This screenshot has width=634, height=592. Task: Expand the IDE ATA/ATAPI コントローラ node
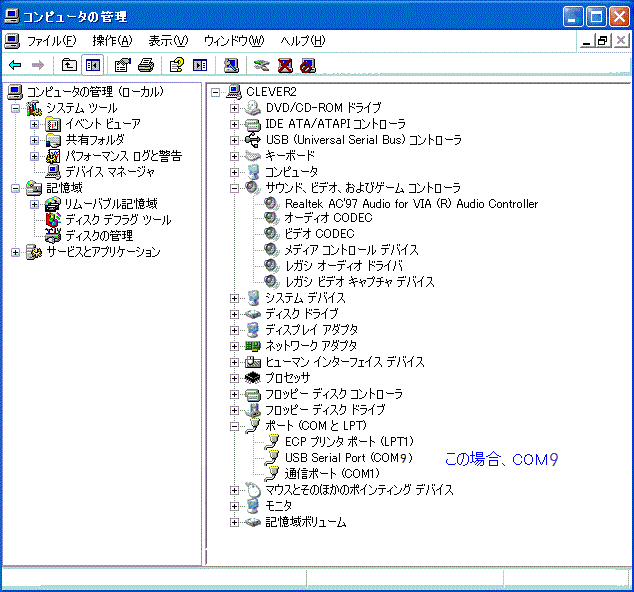click(234, 124)
